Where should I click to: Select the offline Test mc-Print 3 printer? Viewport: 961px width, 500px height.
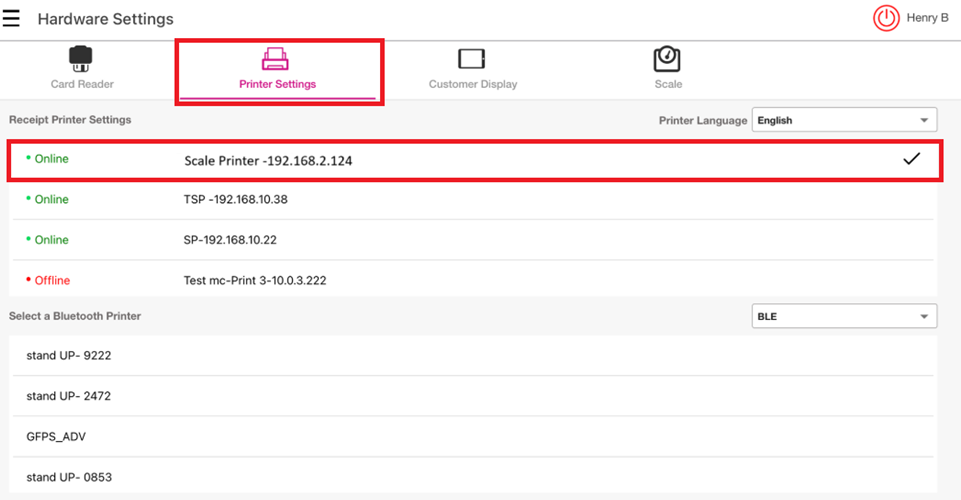pos(255,281)
